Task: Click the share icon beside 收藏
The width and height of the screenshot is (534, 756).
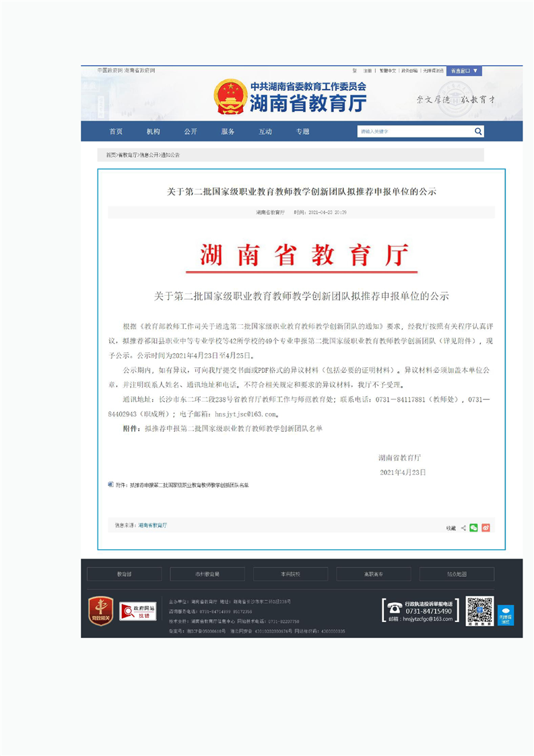Action: (463, 528)
